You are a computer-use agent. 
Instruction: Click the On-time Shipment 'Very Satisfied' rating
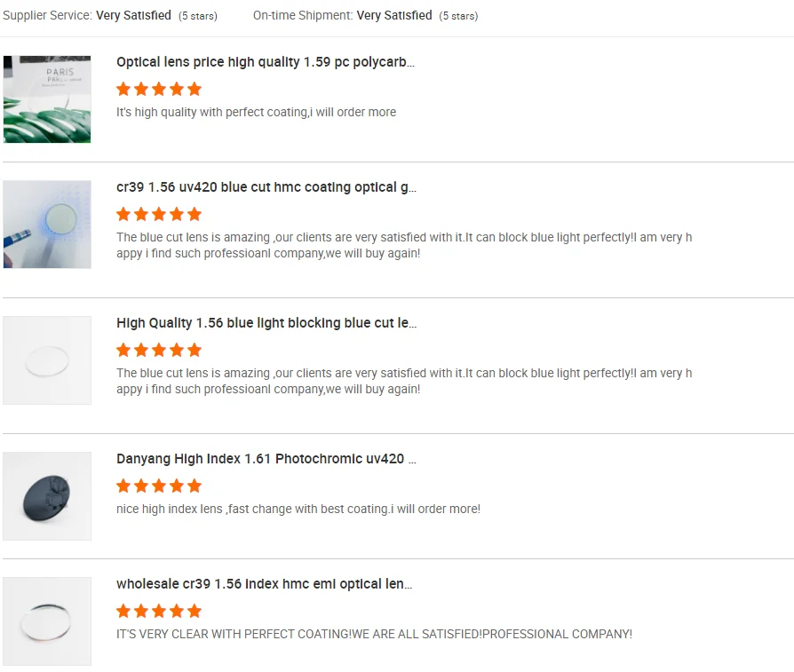coord(394,15)
